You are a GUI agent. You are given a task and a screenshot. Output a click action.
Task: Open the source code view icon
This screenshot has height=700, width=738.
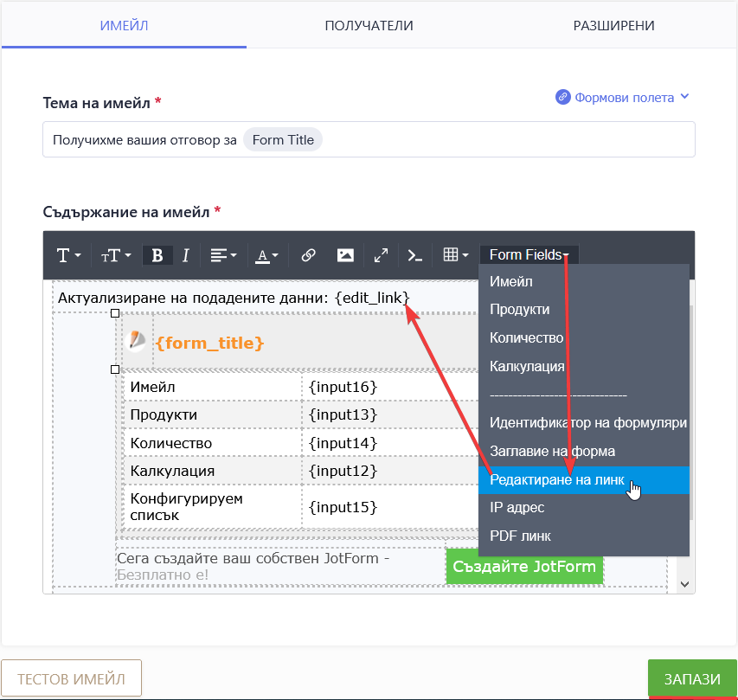pyautogui.click(x=415, y=255)
